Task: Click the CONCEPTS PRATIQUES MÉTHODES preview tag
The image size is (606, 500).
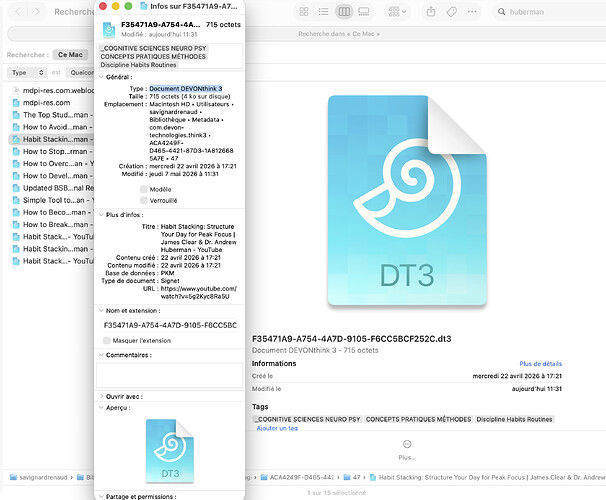Action: click(419, 419)
